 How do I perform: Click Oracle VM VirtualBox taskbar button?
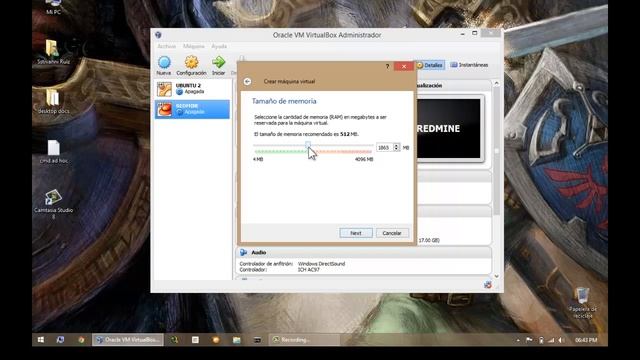[128, 340]
